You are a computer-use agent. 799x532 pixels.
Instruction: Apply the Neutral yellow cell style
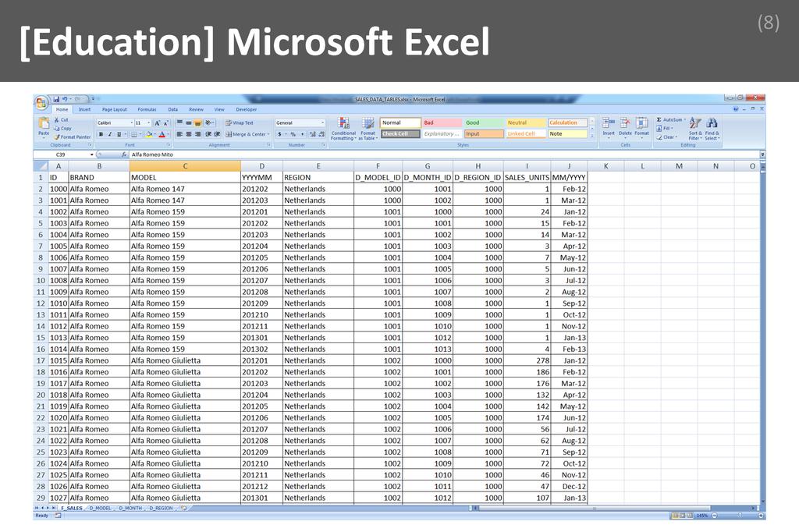526,122
